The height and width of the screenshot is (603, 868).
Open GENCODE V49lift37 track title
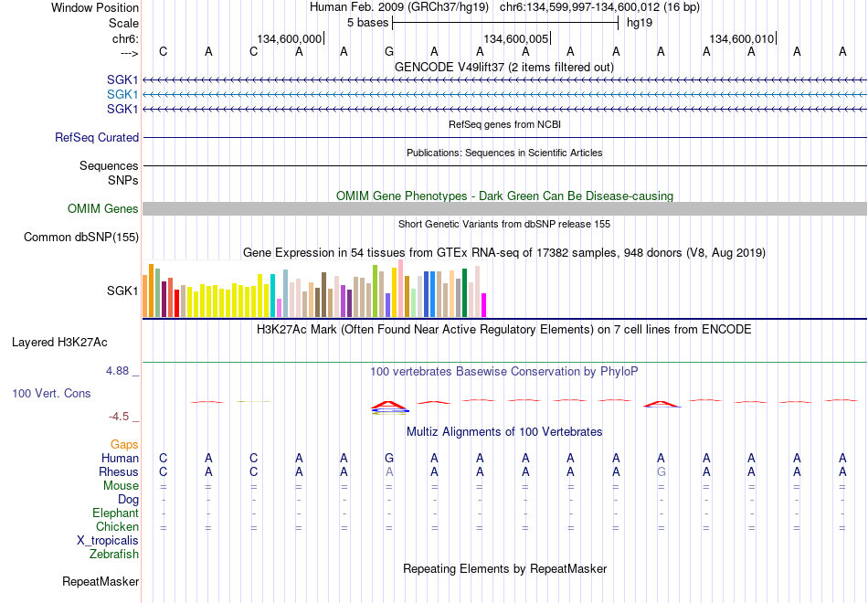(x=504, y=67)
